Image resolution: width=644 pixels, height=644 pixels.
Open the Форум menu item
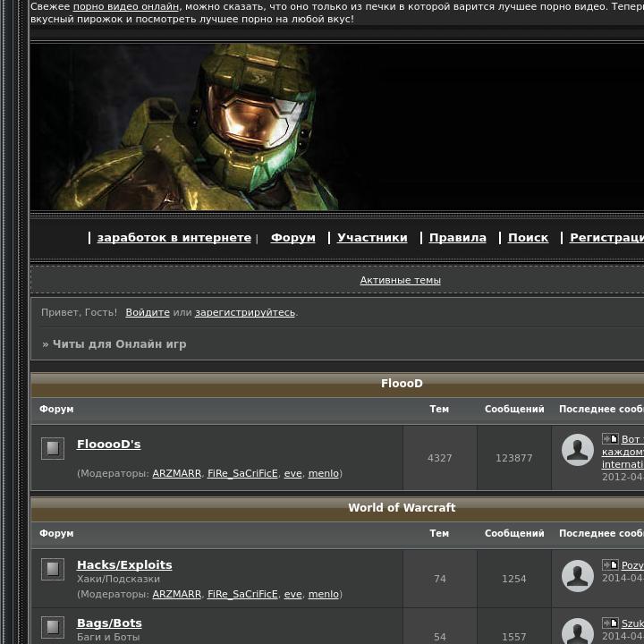(x=293, y=237)
